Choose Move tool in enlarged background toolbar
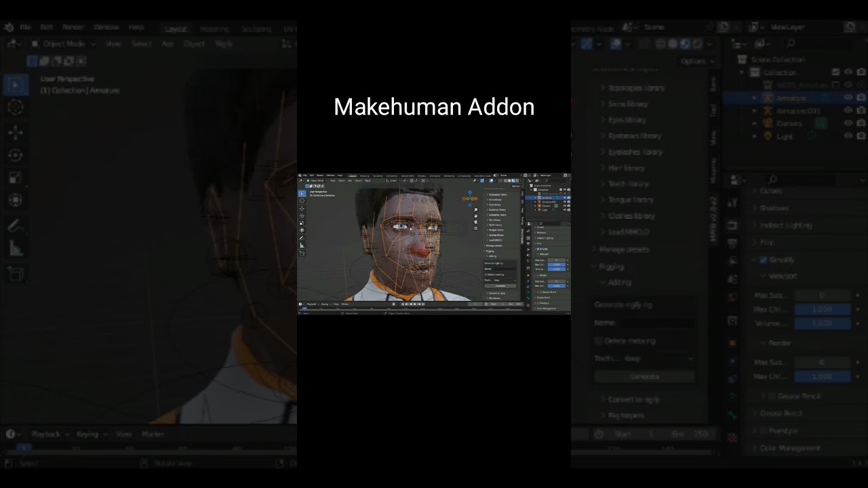868x488 pixels. click(16, 133)
